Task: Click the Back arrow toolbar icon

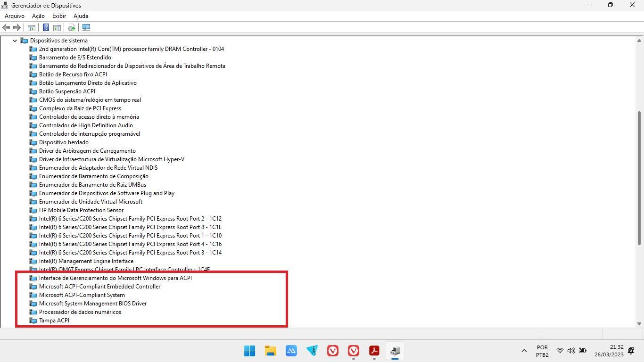Action: 6,28
